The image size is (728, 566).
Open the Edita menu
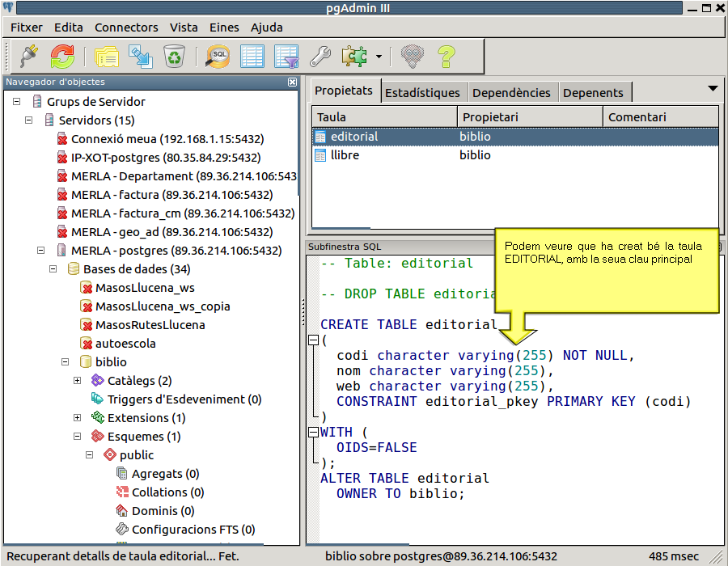[x=68, y=27]
